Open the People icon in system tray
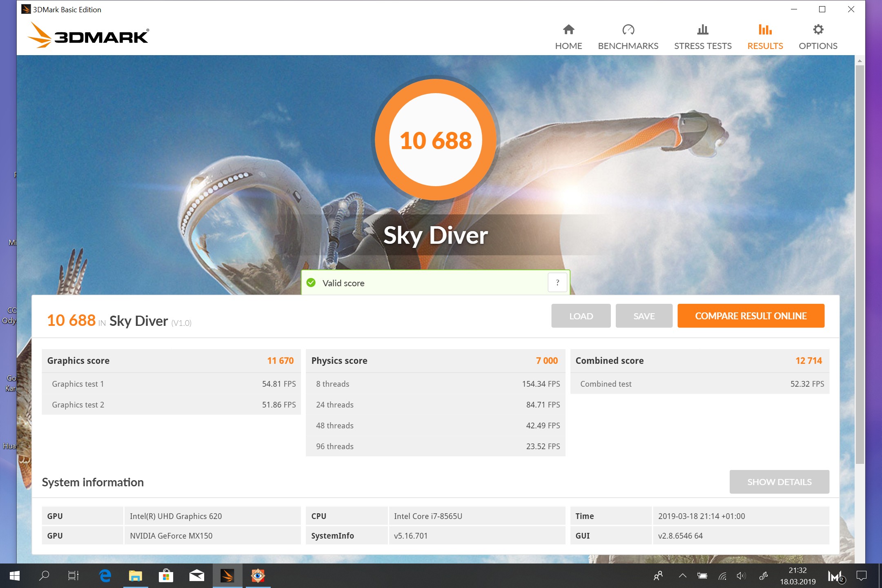Viewport: 882px width, 588px height. pyautogui.click(x=658, y=576)
